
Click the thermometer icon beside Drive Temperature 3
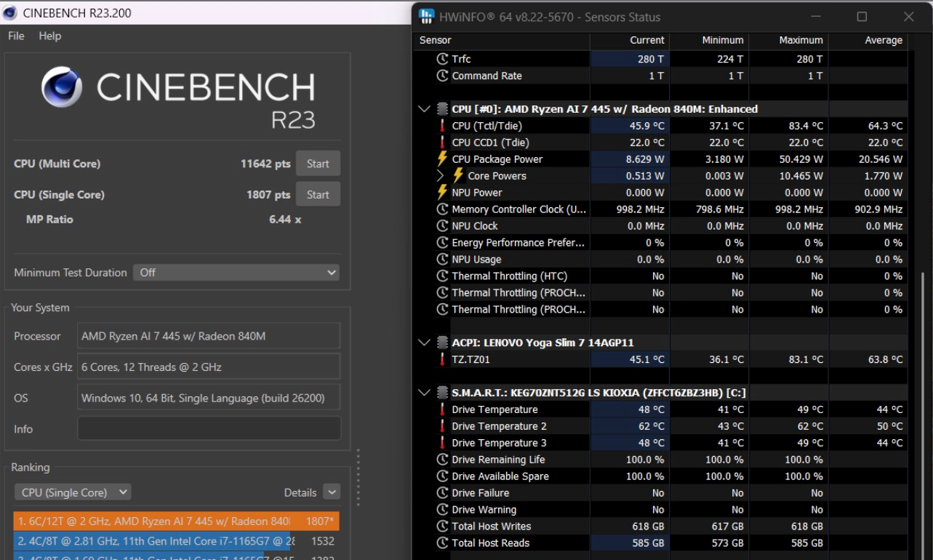[442, 443]
